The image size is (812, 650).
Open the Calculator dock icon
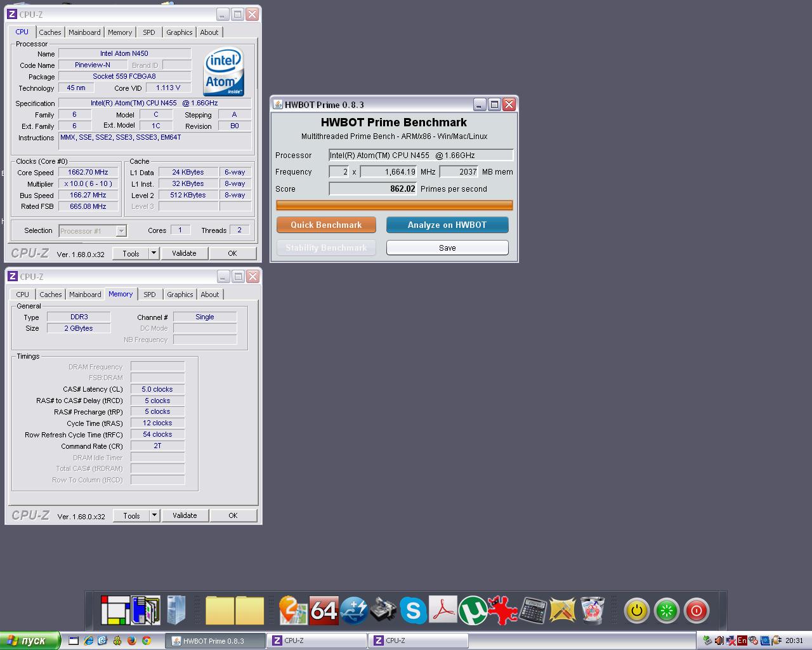tap(533, 611)
